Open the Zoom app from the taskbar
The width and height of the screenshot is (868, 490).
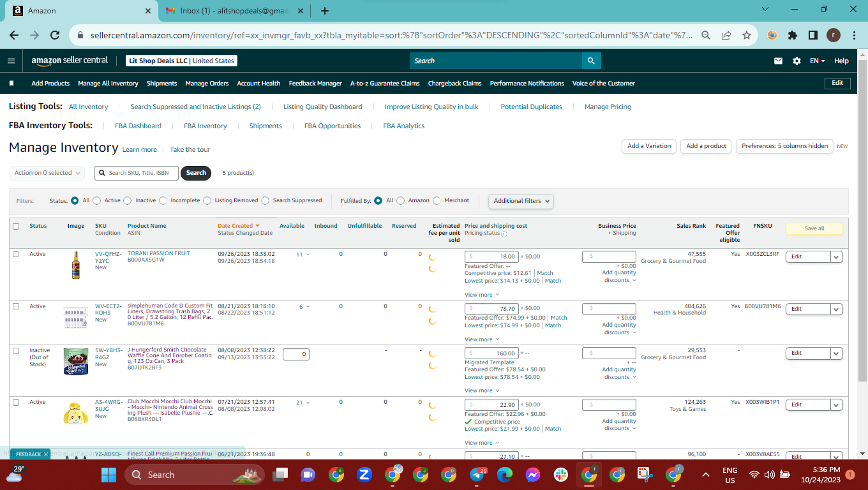pyautogui.click(x=364, y=475)
